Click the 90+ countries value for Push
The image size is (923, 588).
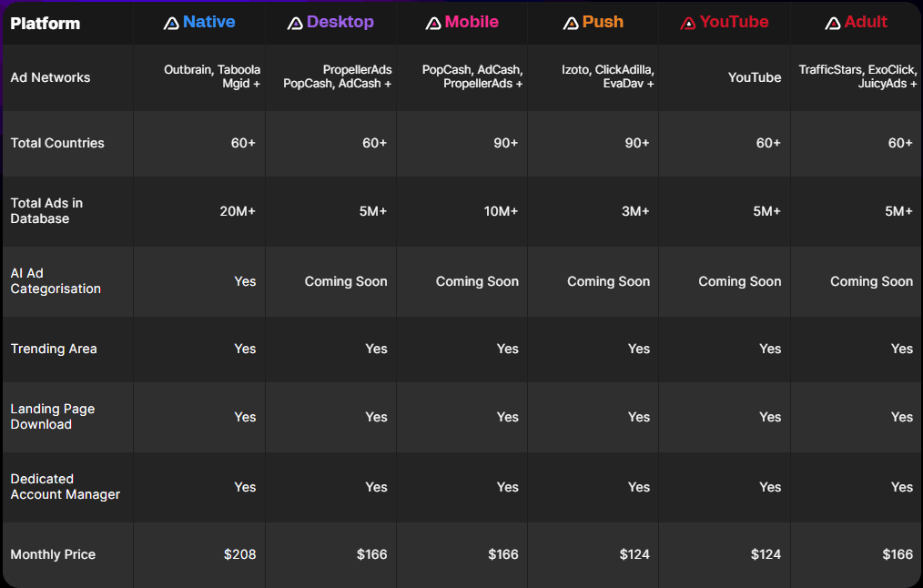coord(637,143)
